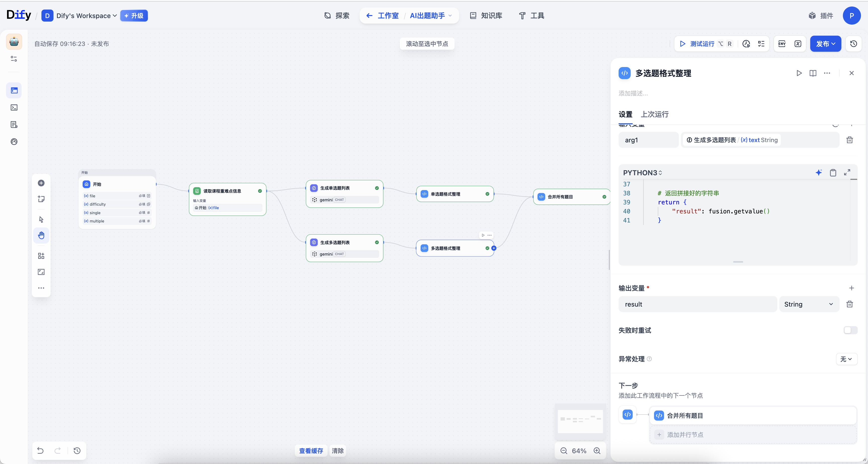Click the view cache link
The width and height of the screenshot is (868, 464).
[x=311, y=450]
